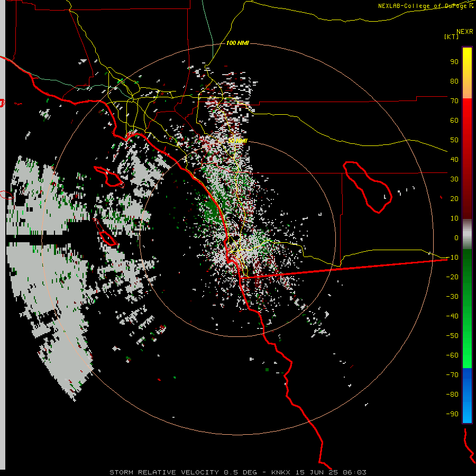
Task: Click the 100 NMI range ring label
Action: (237, 43)
